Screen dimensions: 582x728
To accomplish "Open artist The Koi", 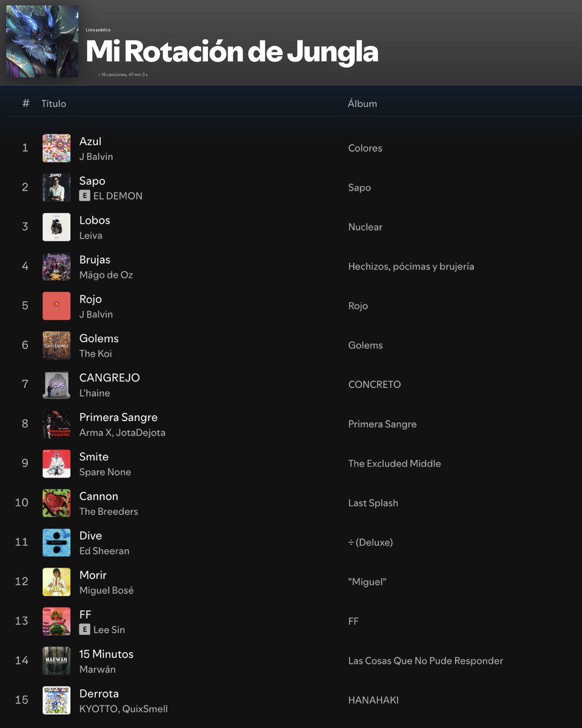I will [x=96, y=354].
